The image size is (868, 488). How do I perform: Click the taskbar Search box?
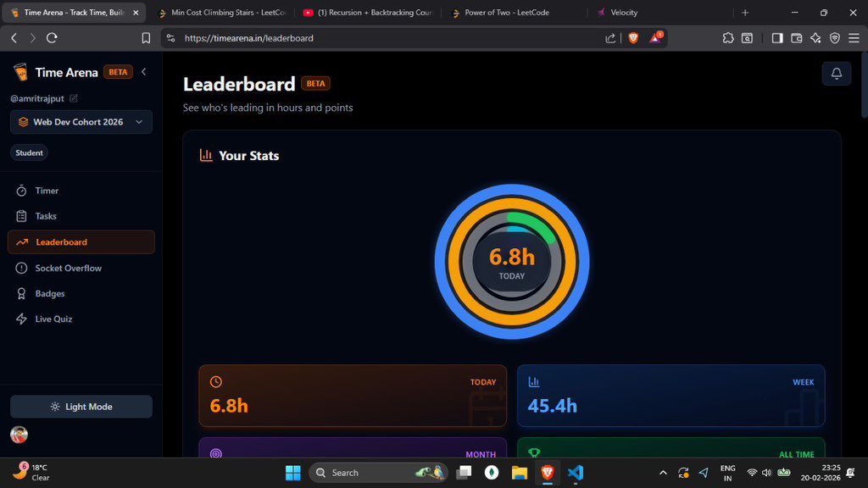378,473
